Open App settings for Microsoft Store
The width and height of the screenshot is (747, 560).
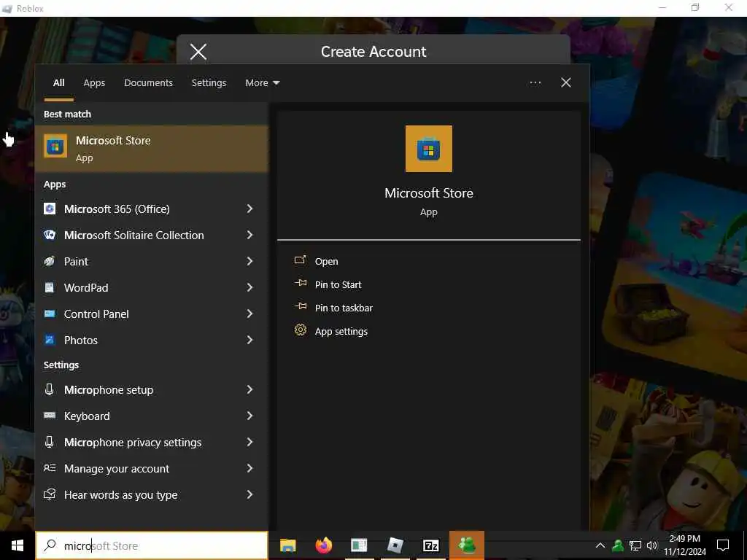(341, 332)
